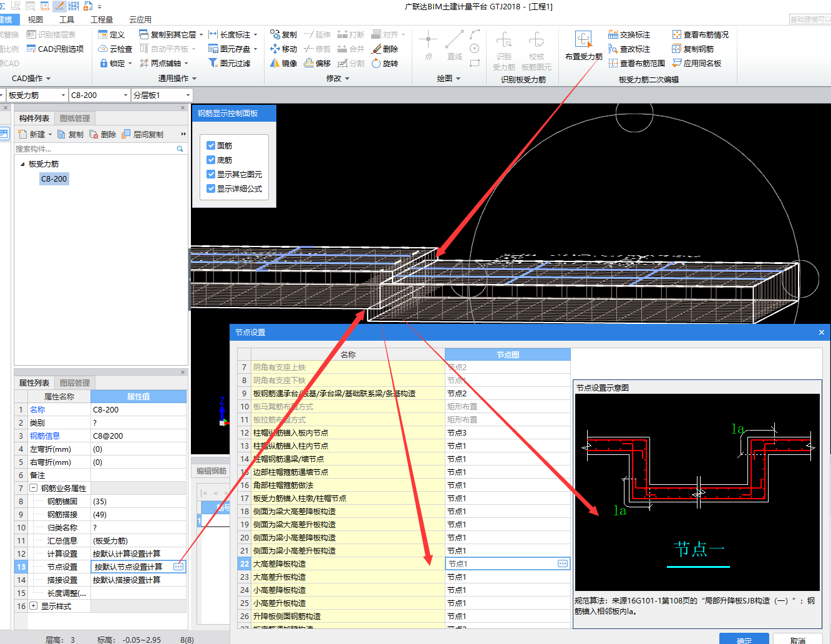
Task: Switch to 图纸管理 tab
Action: coord(75,119)
